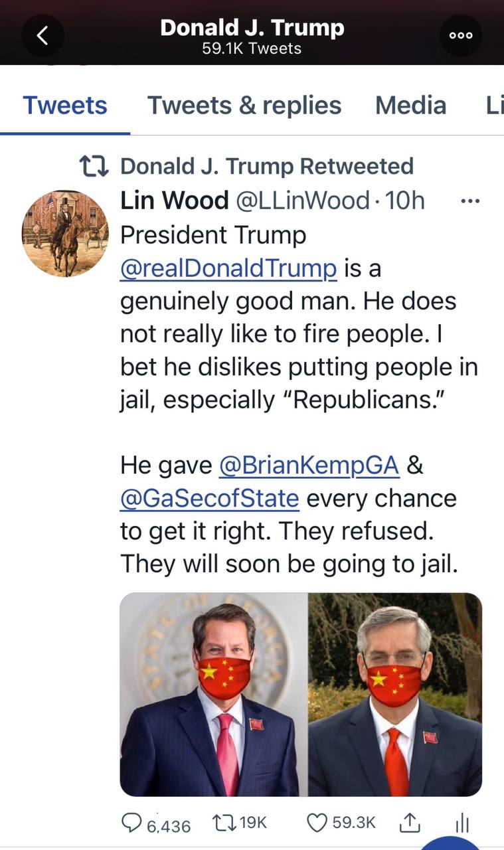Open the @realDonaldTrump mention link
Image resolution: width=504 pixels, height=850 pixels.
tap(228, 268)
